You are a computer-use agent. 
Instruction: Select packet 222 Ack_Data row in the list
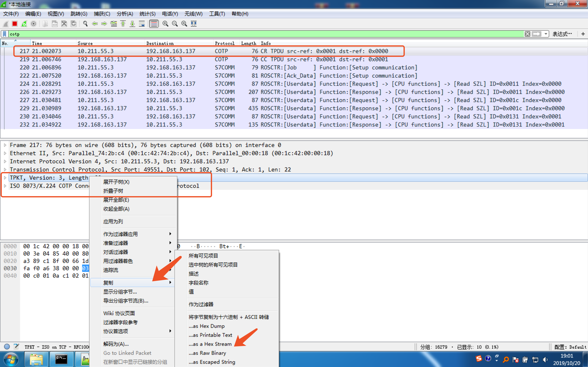pyautogui.click(x=294, y=76)
